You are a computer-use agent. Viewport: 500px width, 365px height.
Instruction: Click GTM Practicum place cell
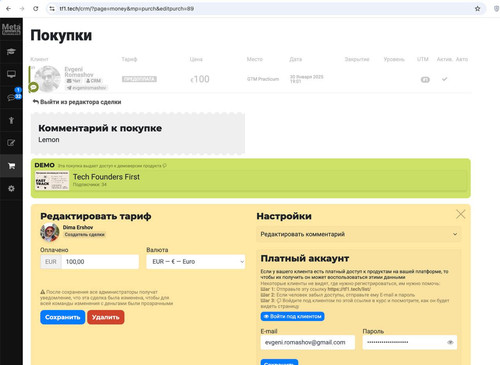(x=263, y=79)
